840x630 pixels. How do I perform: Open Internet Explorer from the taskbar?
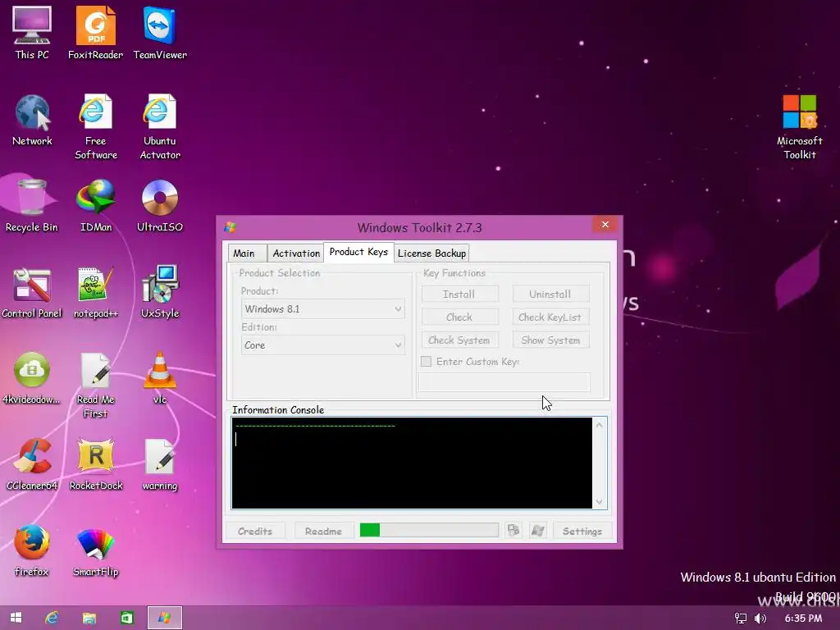click(x=52, y=618)
